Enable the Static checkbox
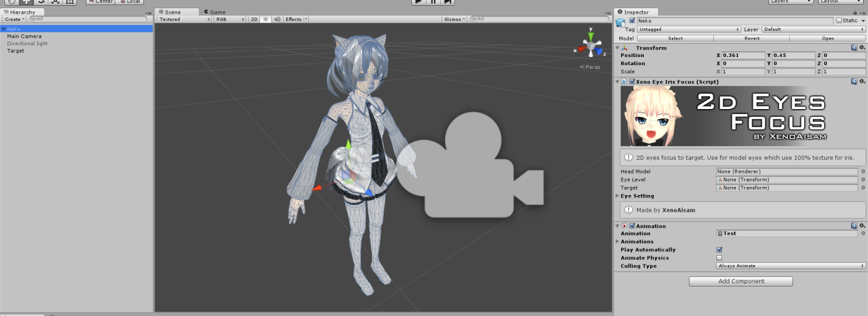 (839, 21)
